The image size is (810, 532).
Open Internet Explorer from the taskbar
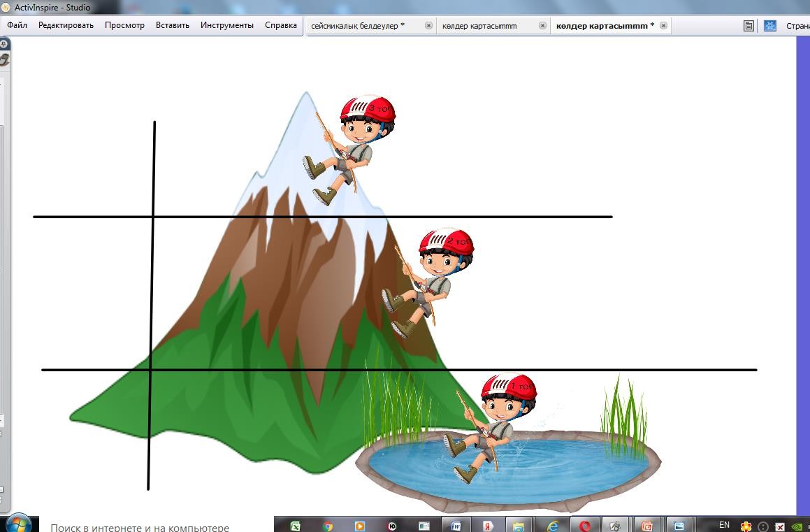[x=552, y=525]
